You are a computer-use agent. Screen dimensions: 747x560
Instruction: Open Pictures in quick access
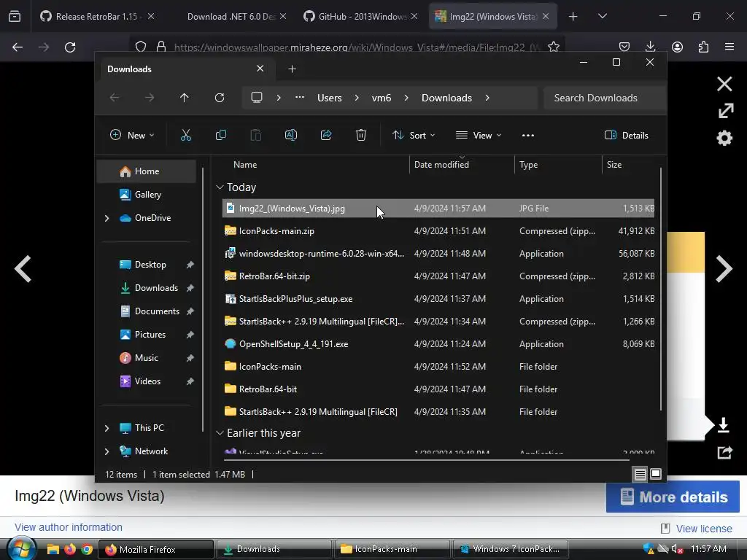click(x=150, y=334)
